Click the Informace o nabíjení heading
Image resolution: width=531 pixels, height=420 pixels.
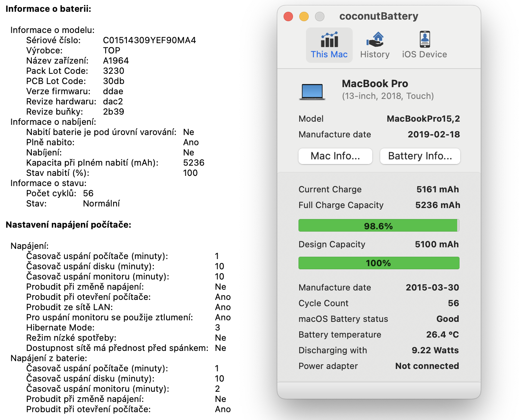(53, 122)
